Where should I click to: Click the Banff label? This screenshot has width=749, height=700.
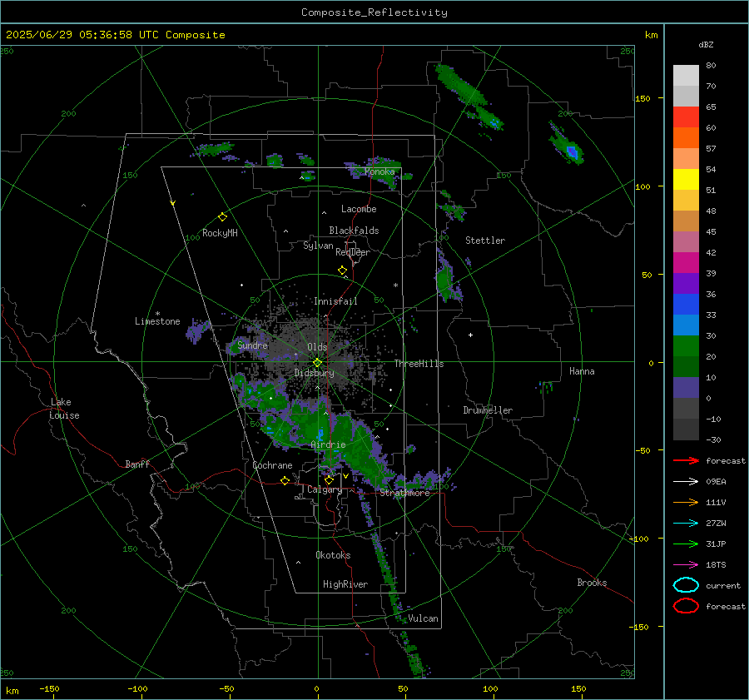click(137, 464)
